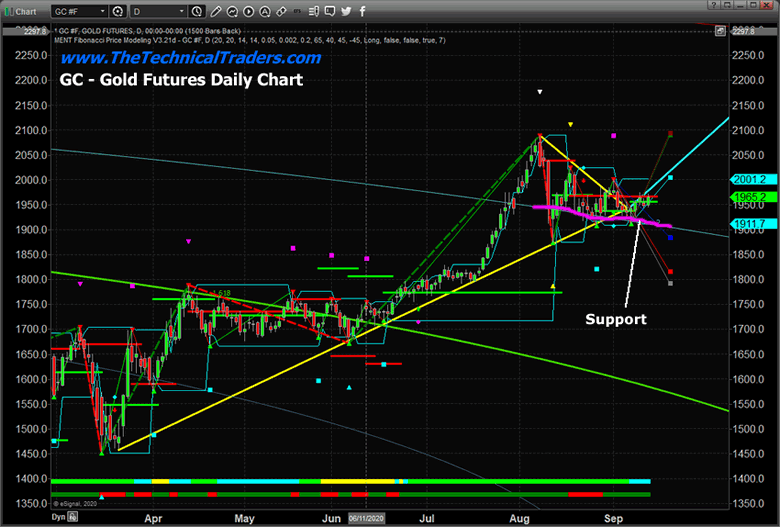The width and height of the screenshot is (780, 527).
Task: Click the GC #F GOLD FUTURES title line
Action: tap(148, 31)
